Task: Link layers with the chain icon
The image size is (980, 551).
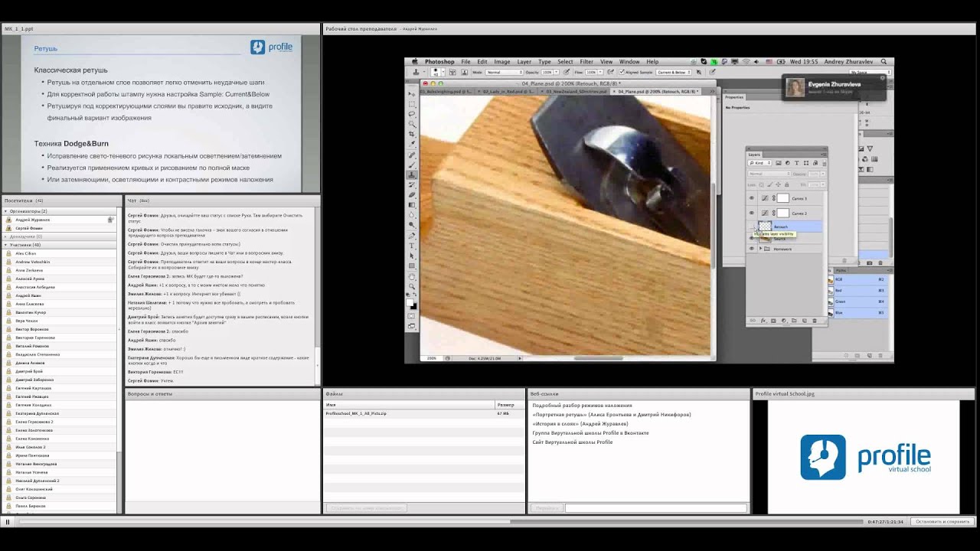Action: tap(753, 321)
